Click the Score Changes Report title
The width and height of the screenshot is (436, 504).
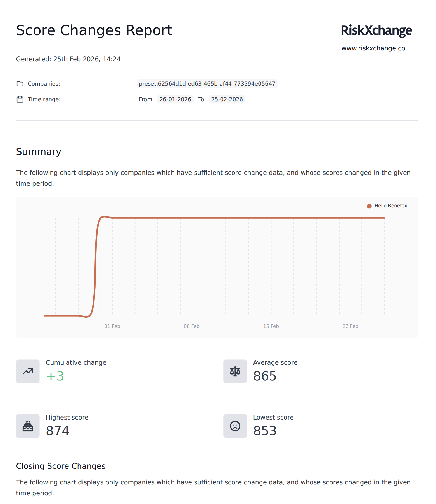[94, 30]
